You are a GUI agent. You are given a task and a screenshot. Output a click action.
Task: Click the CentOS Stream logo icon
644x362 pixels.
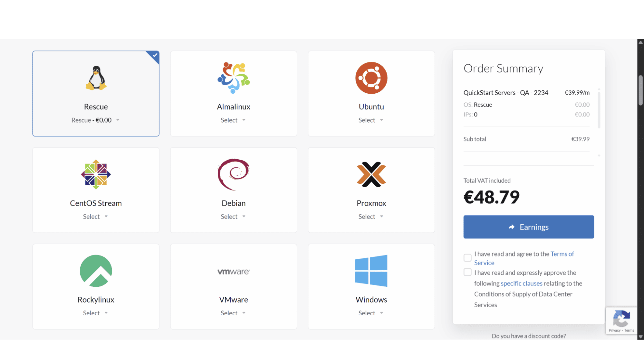point(96,174)
